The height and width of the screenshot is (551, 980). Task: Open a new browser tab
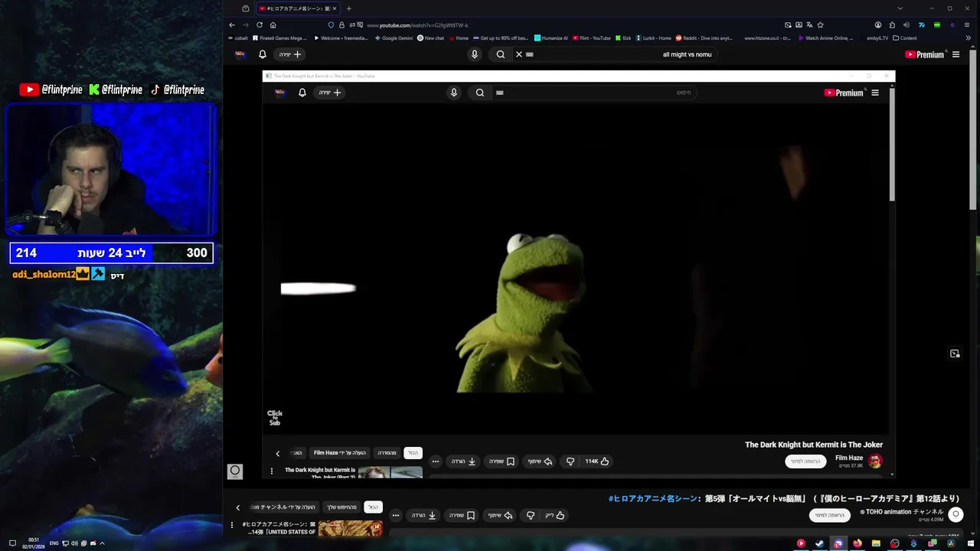click(349, 8)
